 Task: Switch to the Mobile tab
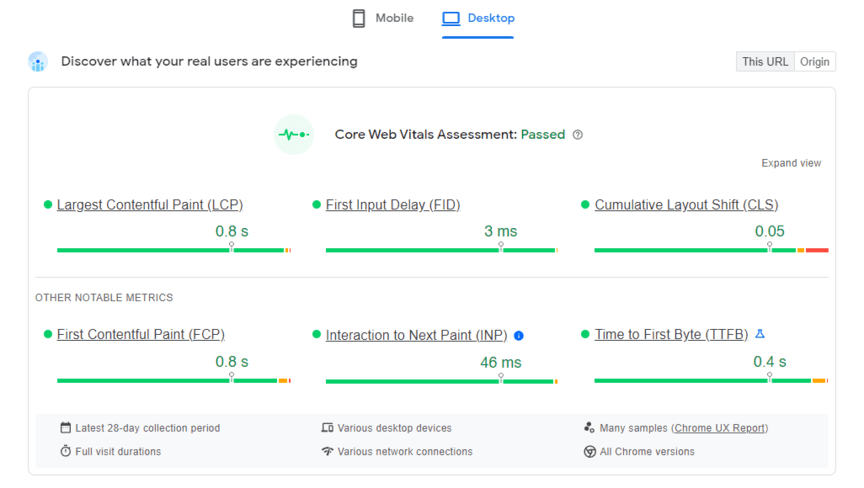[382, 18]
